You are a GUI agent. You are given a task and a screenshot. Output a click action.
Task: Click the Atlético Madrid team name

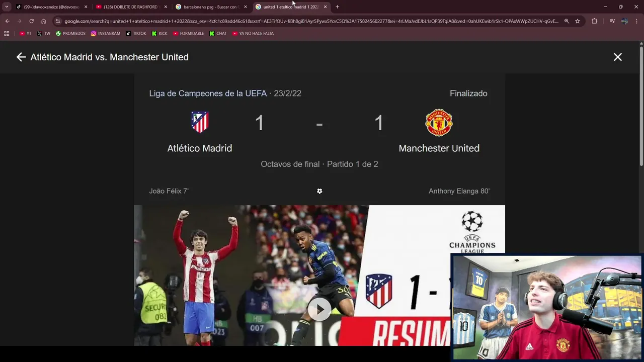pos(200,148)
